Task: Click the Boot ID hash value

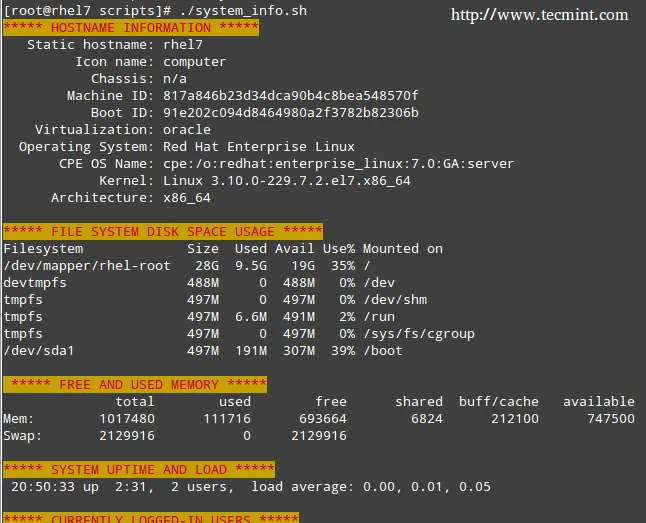Action: [290, 113]
